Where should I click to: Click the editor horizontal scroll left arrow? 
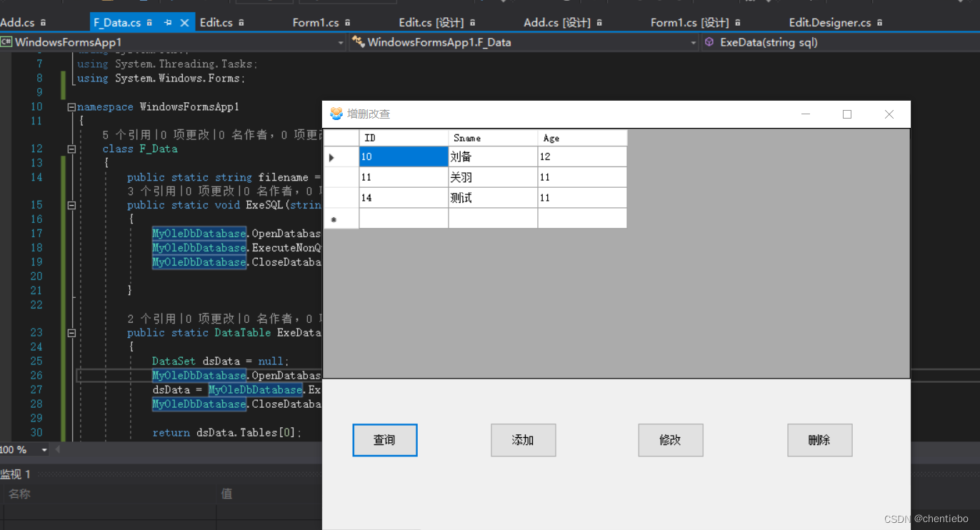pyautogui.click(x=58, y=450)
